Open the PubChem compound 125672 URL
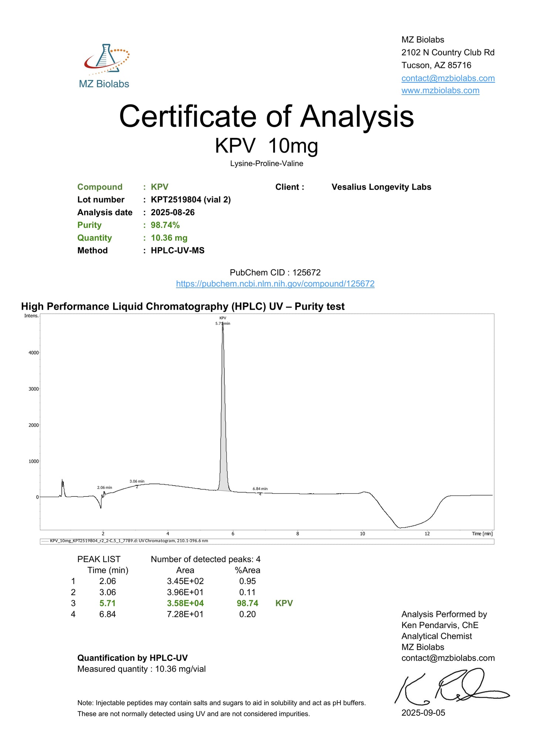 point(275,284)
